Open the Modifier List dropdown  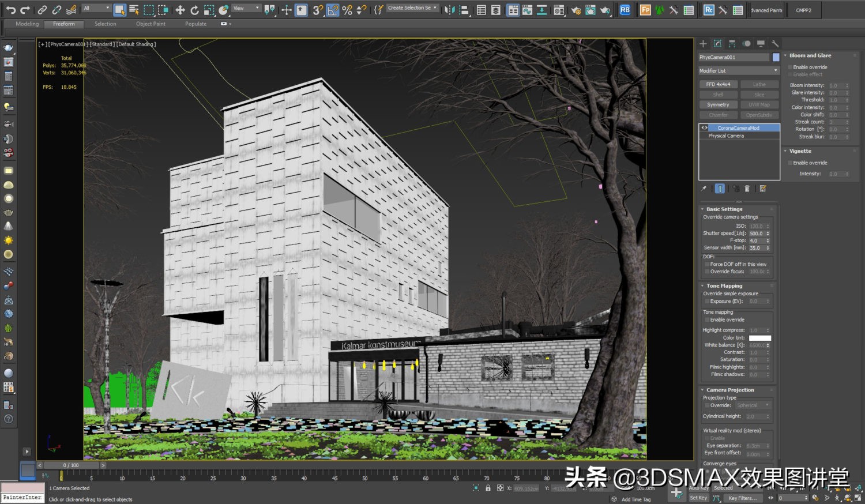739,71
